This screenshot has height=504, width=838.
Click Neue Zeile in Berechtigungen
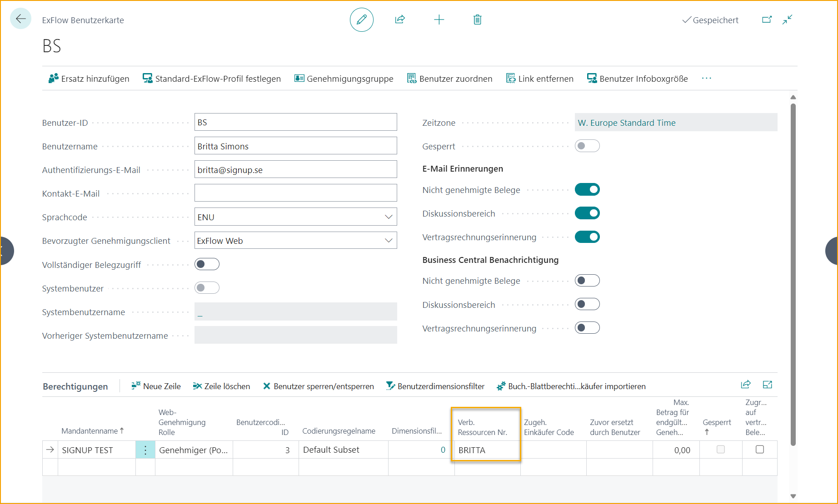[x=156, y=386]
